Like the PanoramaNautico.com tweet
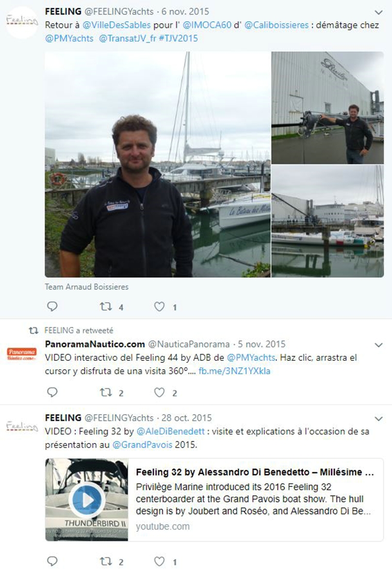392x572 pixels. pos(159,392)
